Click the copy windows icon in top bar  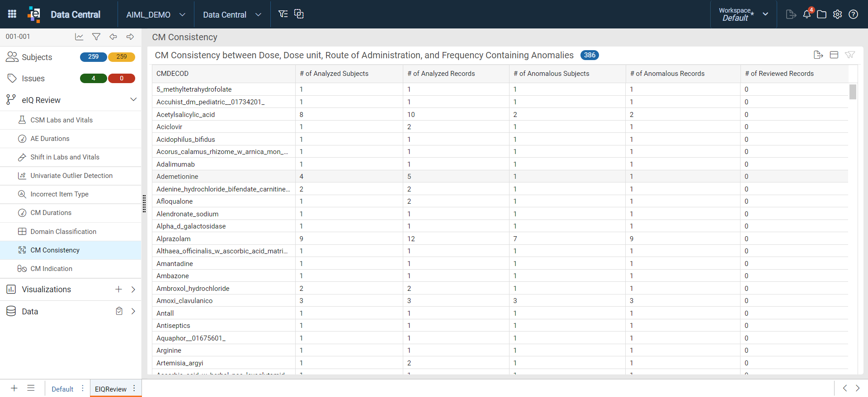299,14
